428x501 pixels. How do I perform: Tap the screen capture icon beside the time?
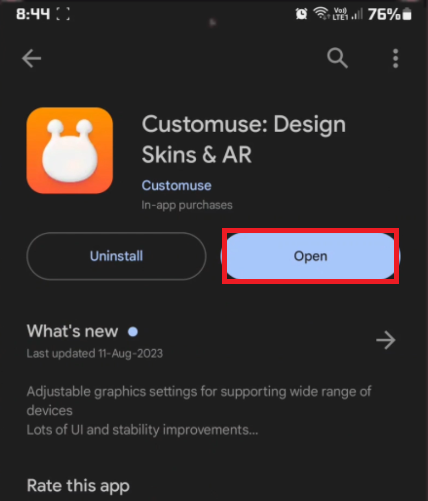[x=63, y=14]
